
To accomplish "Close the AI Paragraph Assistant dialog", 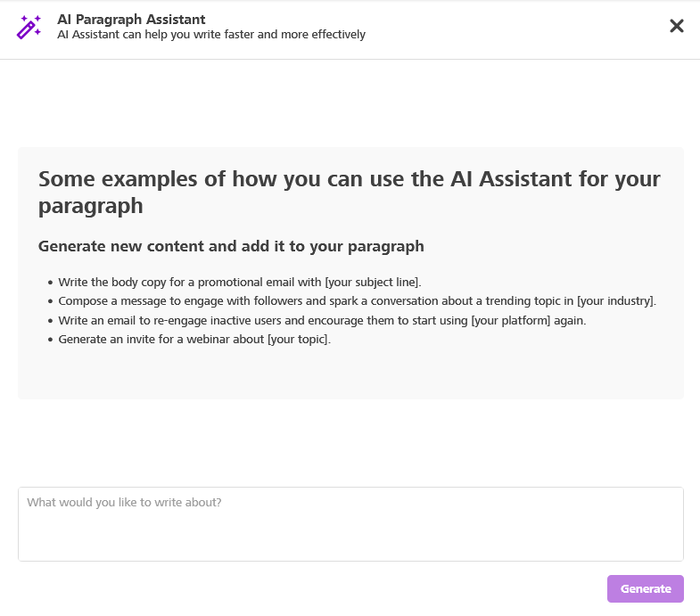I will pyautogui.click(x=676, y=26).
